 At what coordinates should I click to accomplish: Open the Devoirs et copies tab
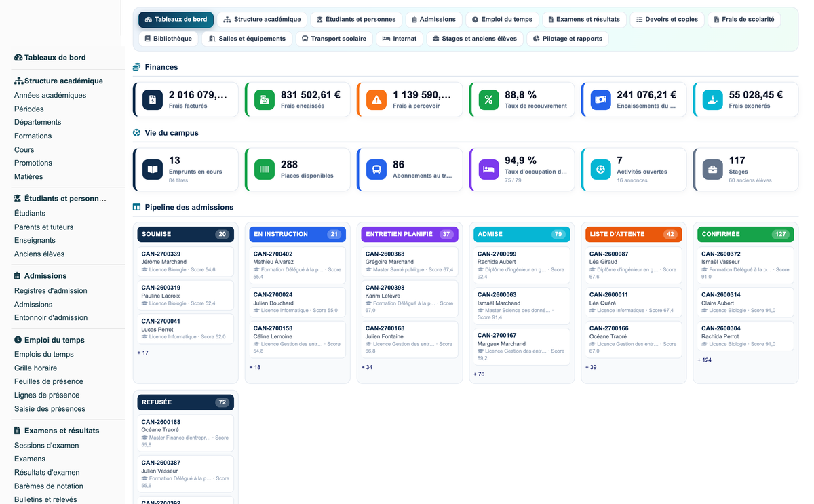(x=667, y=20)
